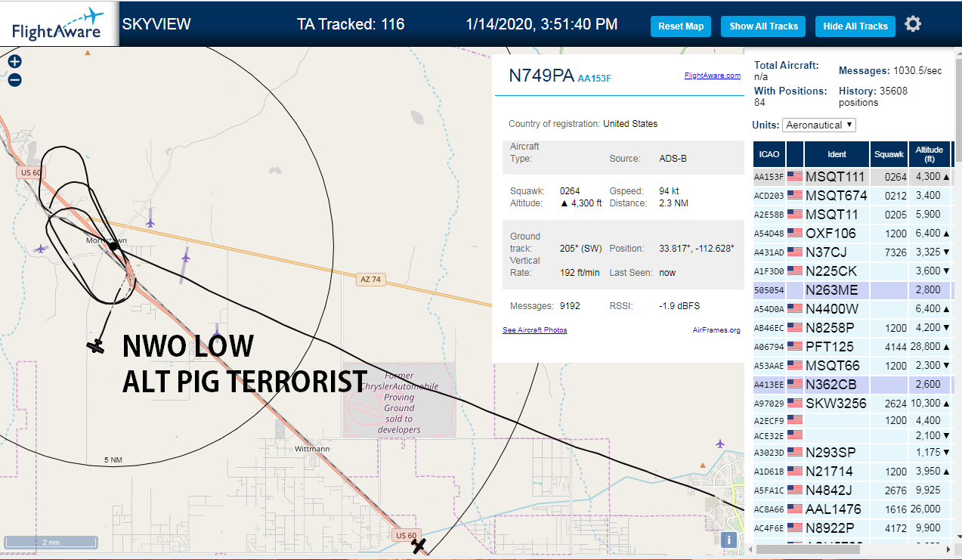Sort table by Squawk column header

(889, 154)
